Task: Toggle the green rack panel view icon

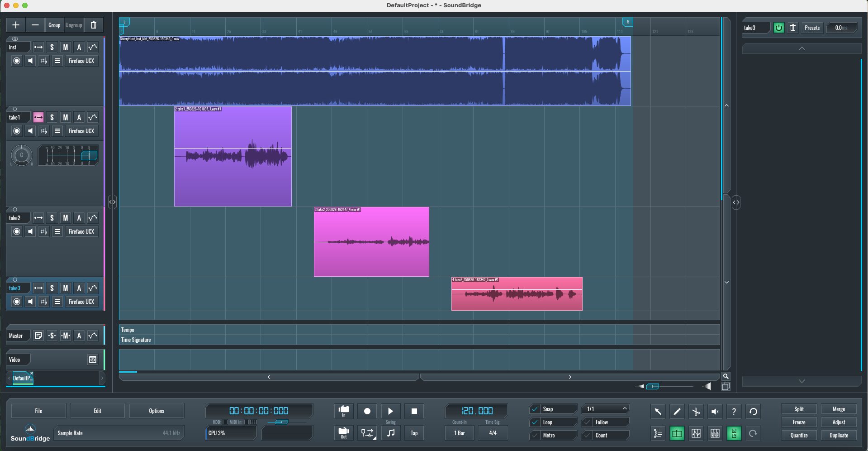Action: (734, 433)
